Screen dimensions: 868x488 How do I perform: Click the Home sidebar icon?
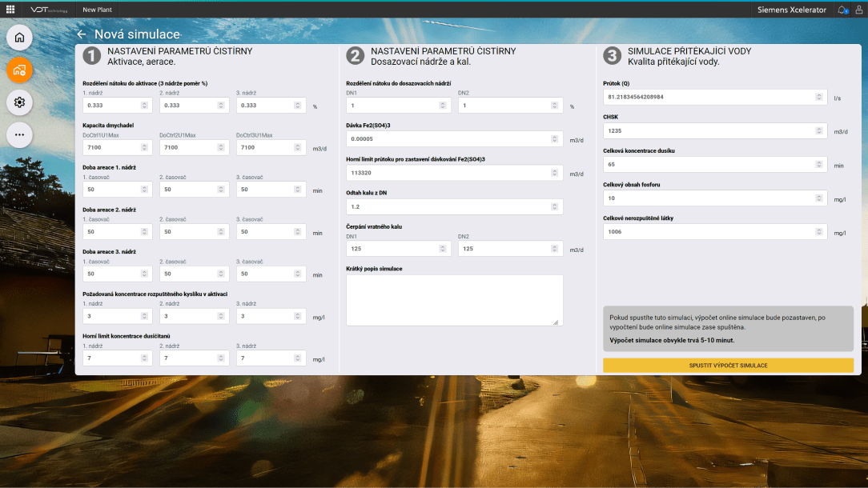tap(19, 38)
